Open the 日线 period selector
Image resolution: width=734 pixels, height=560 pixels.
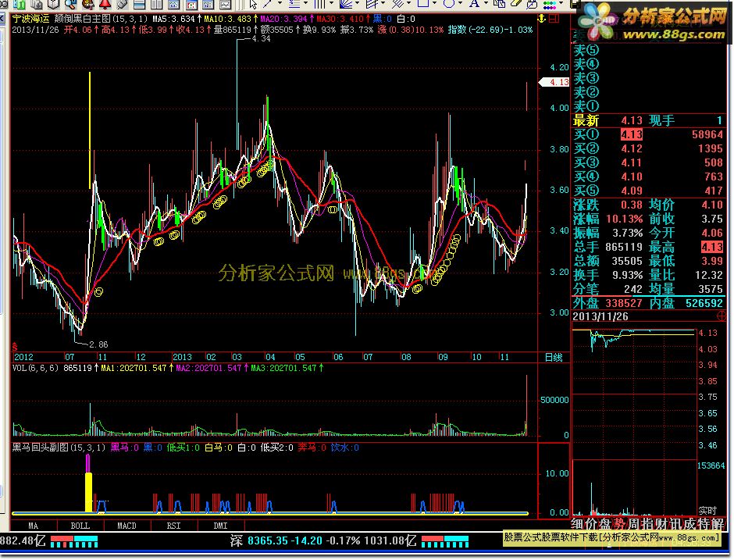(554, 357)
